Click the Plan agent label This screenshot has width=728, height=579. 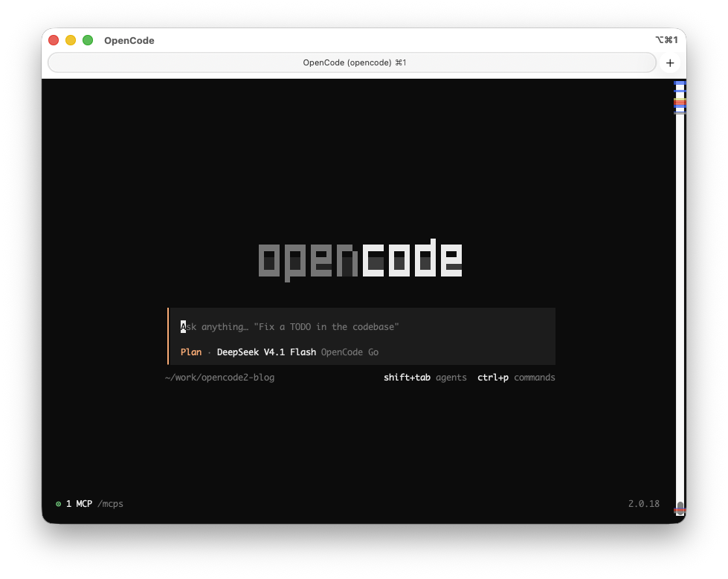click(191, 352)
